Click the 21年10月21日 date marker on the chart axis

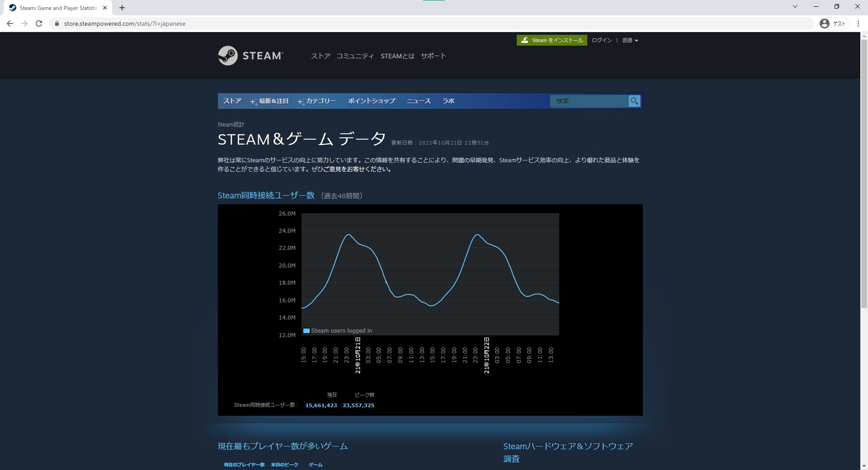click(358, 355)
